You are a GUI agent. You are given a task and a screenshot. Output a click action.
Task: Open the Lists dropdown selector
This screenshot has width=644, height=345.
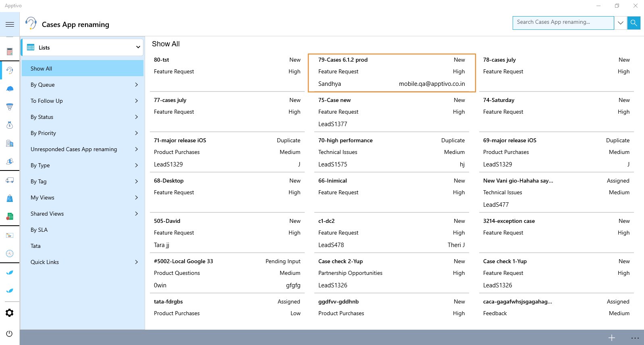[83, 48]
